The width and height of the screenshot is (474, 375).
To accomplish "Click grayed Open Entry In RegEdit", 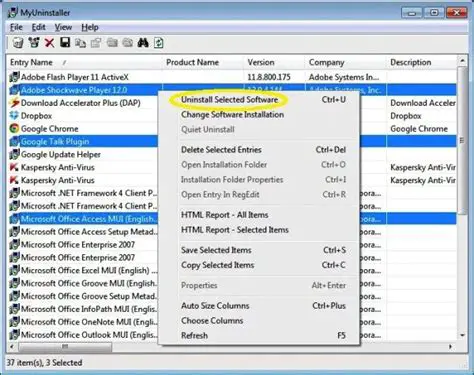I will pyautogui.click(x=220, y=195).
